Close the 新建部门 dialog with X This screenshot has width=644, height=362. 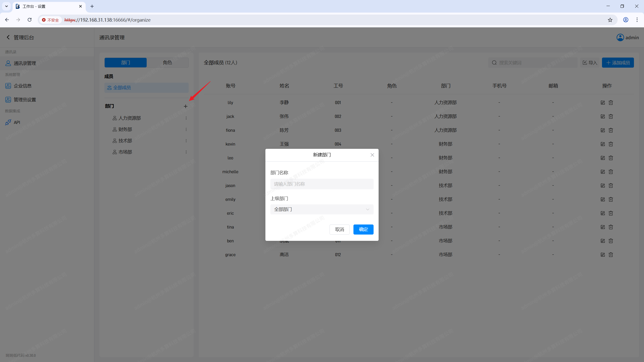click(x=372, y=155)
